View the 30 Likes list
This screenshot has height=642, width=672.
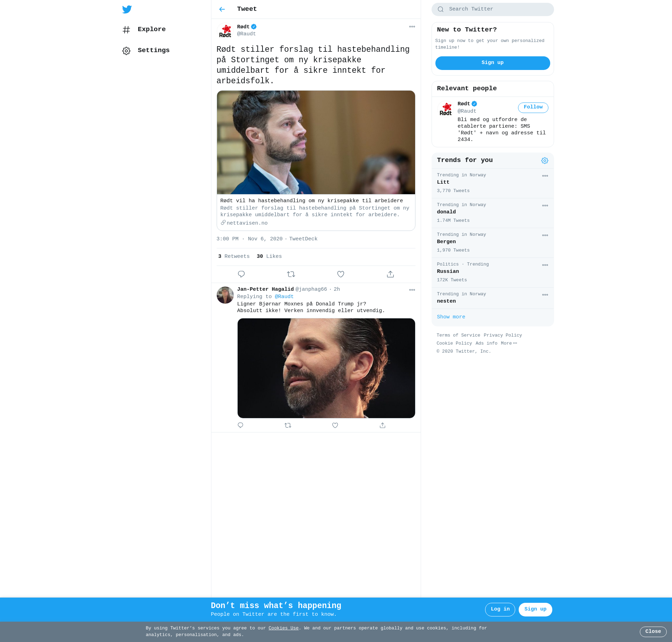click(269, 256)
